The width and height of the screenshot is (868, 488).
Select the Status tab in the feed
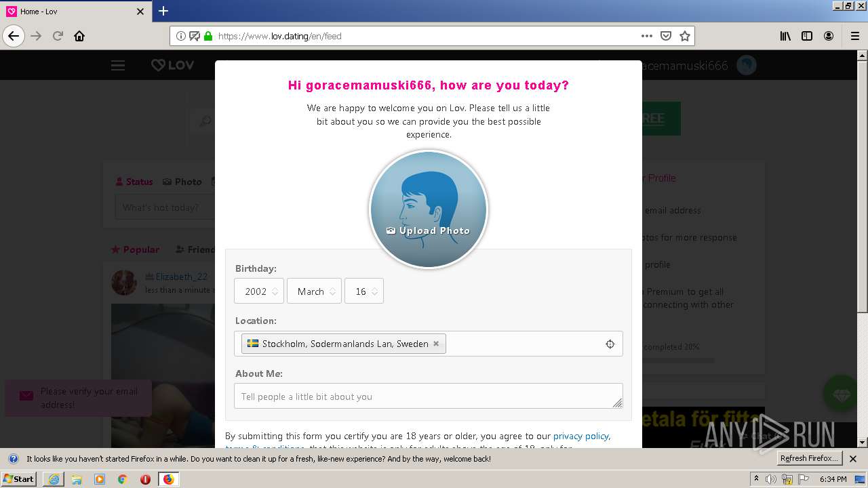(x=134, y=182)
